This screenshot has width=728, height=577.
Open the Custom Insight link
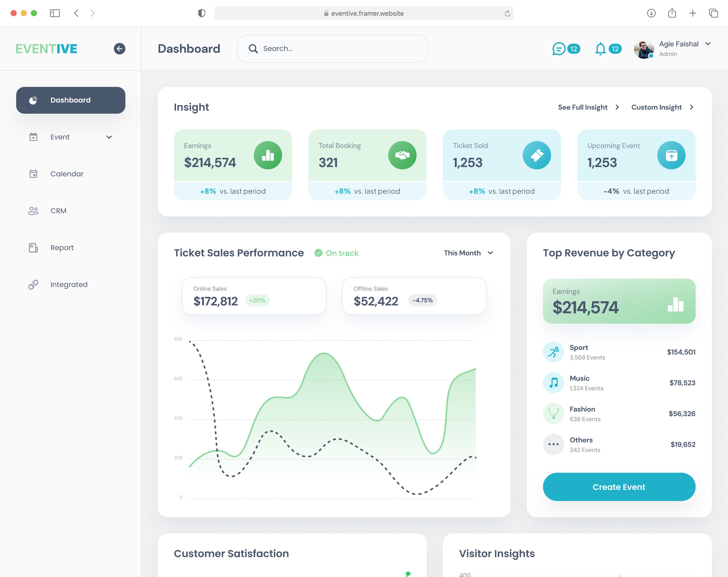(x=662, y=107)
